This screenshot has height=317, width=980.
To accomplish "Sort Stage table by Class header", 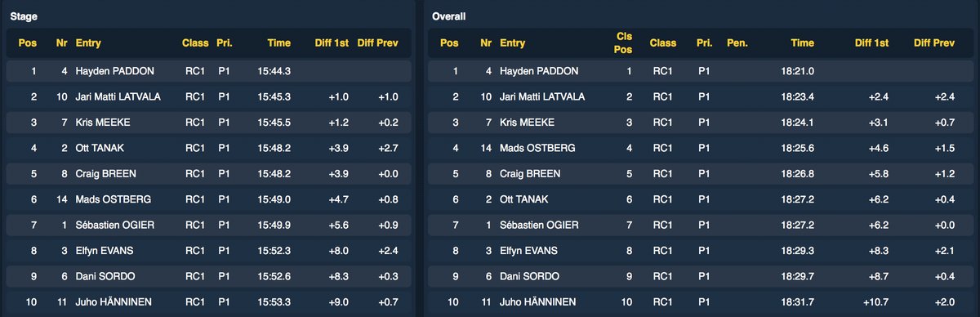I will pyautogui.click(x=195, y=42).
